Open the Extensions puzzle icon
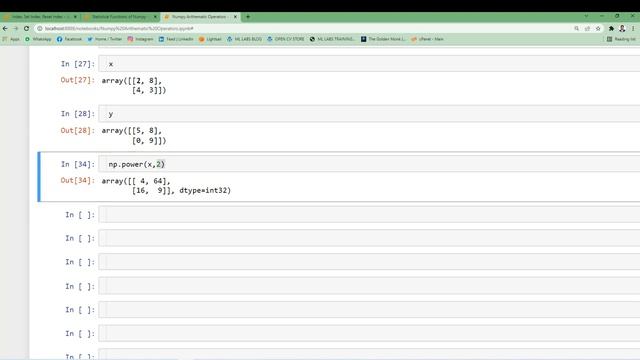The height and width of the screenshot is (360, 640). (x=611, y=29)
